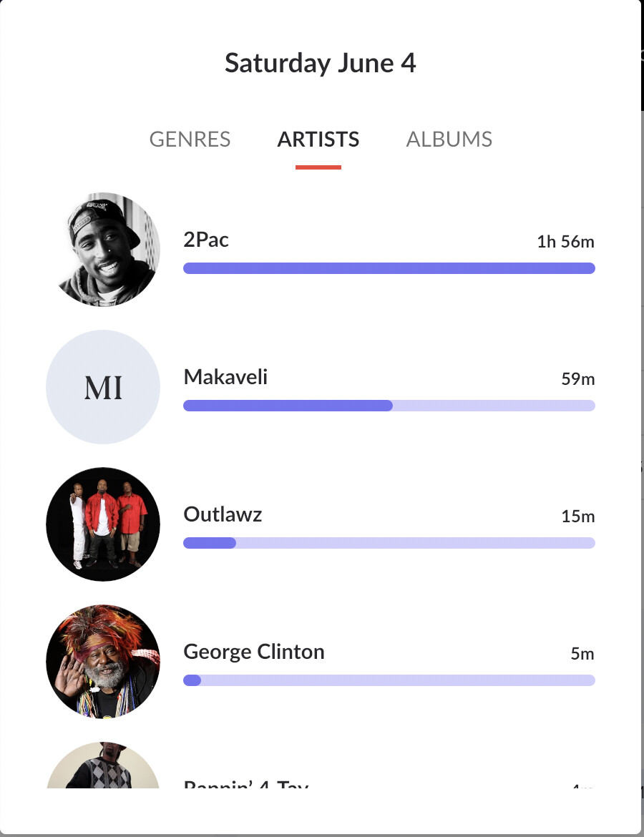Open the 2Pac artist name
The image size is (644, 837).
tap(206, 240)
